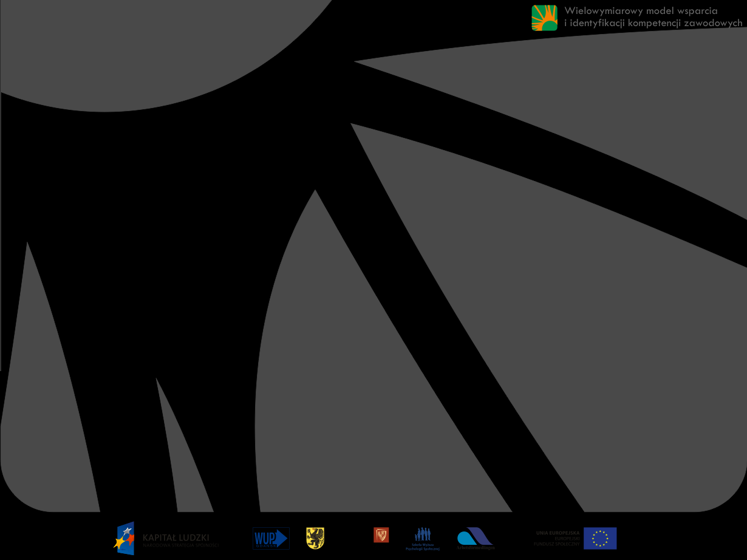Select text 'i identyfikacji kompetencji zawodowych'

(x=653, y=23)
